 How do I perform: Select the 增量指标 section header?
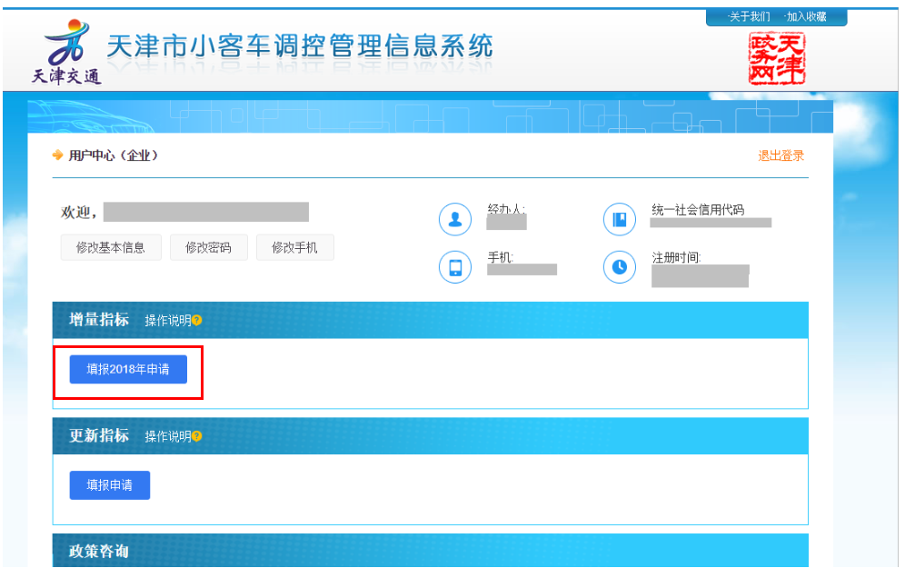[x=99, y=320]
